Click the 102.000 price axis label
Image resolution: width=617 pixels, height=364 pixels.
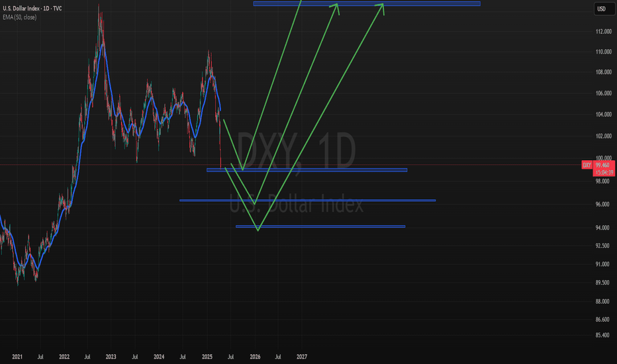click(604, 136)
